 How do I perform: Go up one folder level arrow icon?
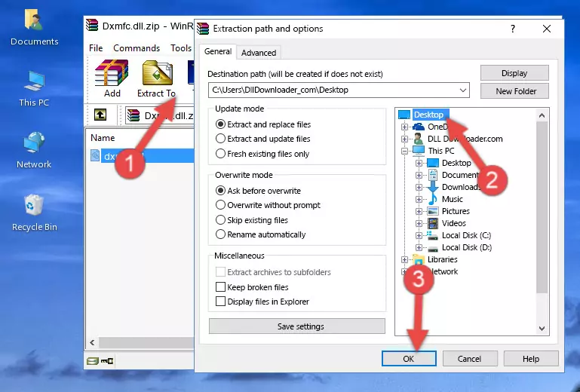(100, 115)
